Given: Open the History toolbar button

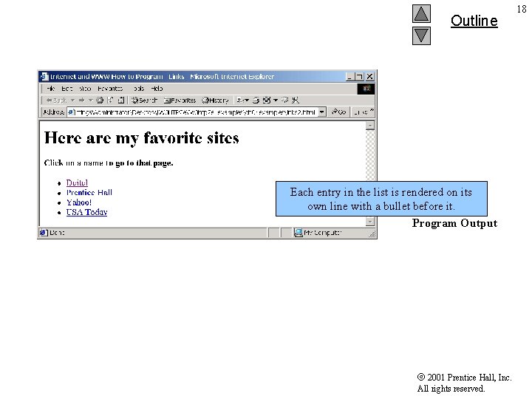Looking at the screenshot, I should pyautogui.click(x=216, y=100).
